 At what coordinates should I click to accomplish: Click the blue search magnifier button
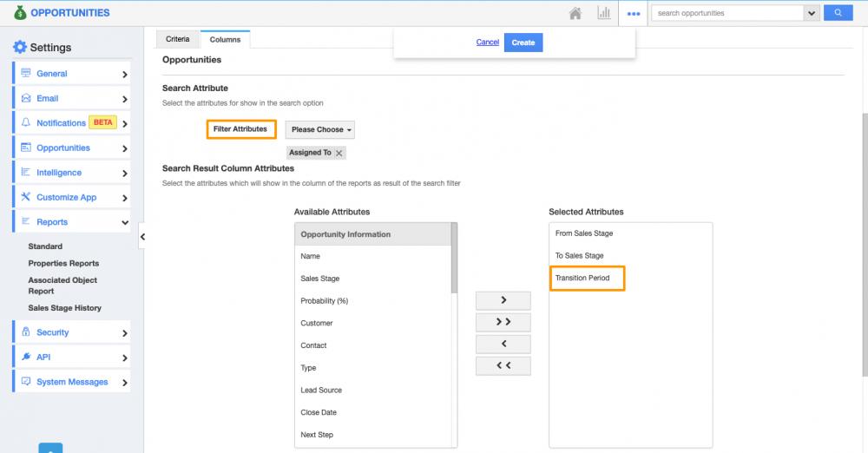tap(838, 13)
